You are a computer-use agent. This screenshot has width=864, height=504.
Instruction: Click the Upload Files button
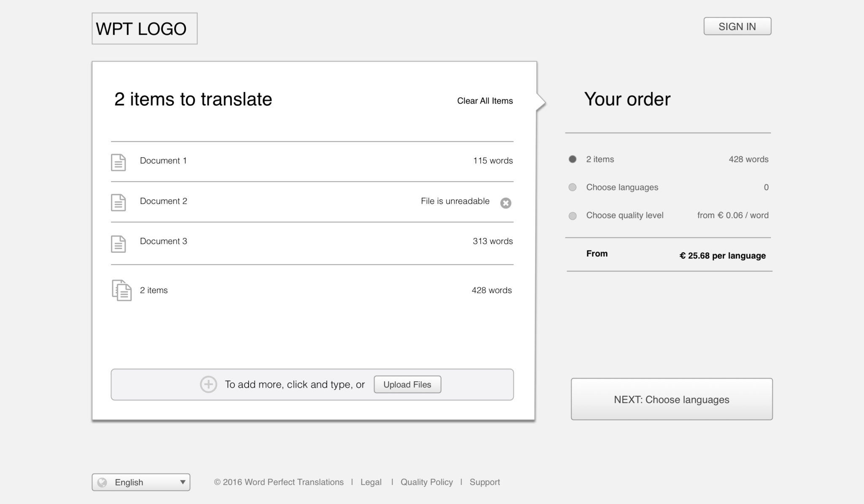coord(408,384)
